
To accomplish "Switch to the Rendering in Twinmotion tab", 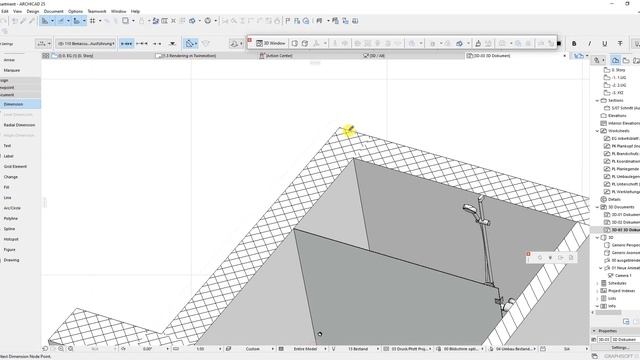I will point(206,56).
